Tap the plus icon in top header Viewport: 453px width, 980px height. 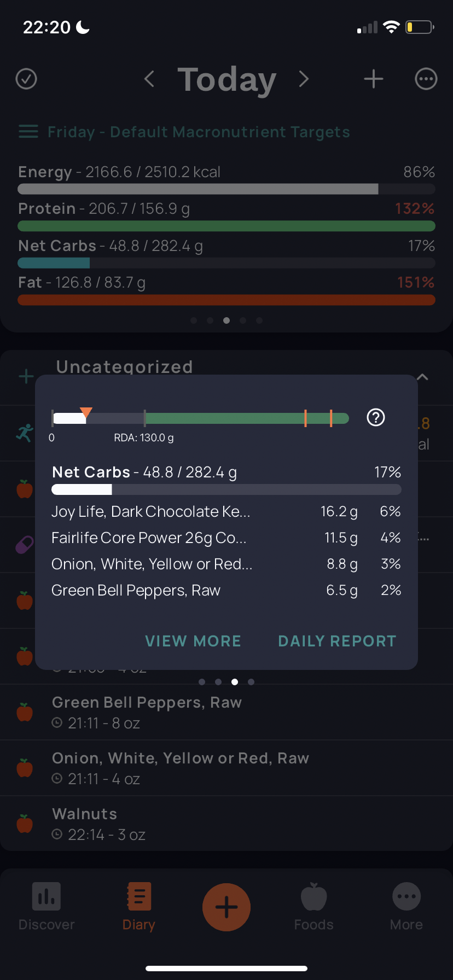[x=374, y=79]
